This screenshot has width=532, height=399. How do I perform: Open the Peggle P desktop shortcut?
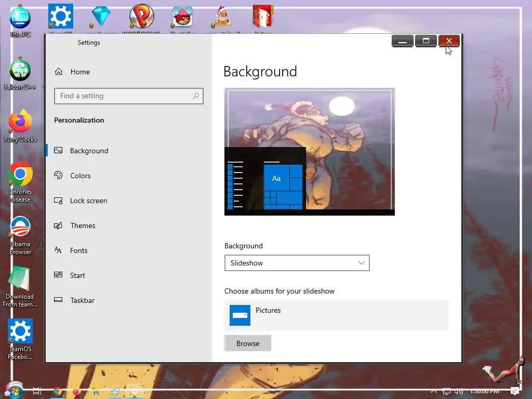142,16
